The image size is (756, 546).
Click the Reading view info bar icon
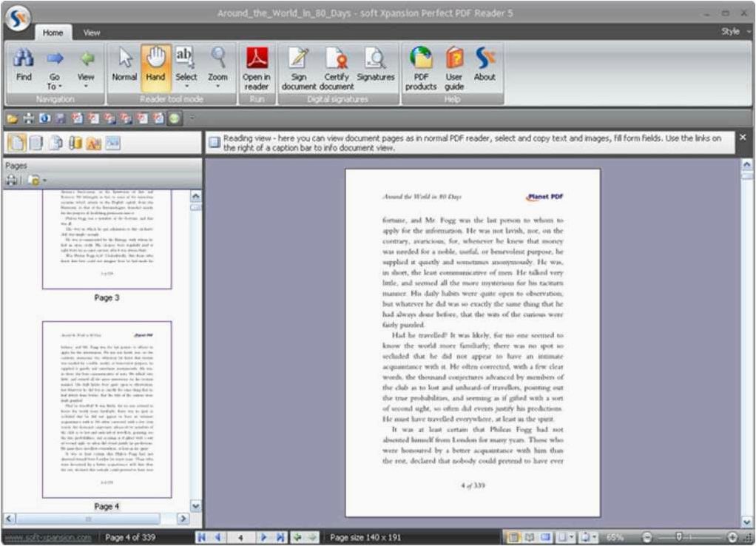coord(215,142)
